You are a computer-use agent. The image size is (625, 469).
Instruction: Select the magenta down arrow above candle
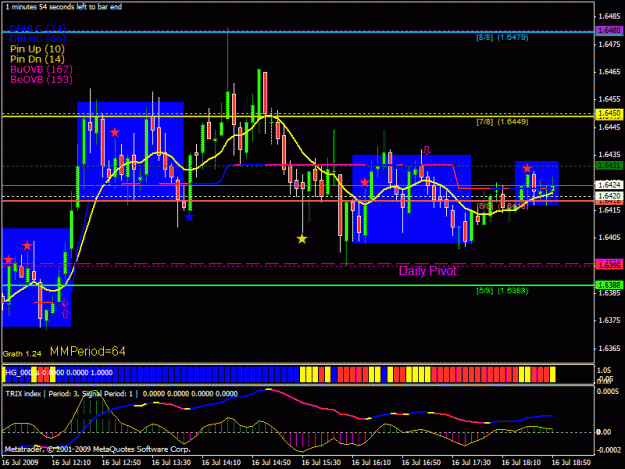(427, 151)
